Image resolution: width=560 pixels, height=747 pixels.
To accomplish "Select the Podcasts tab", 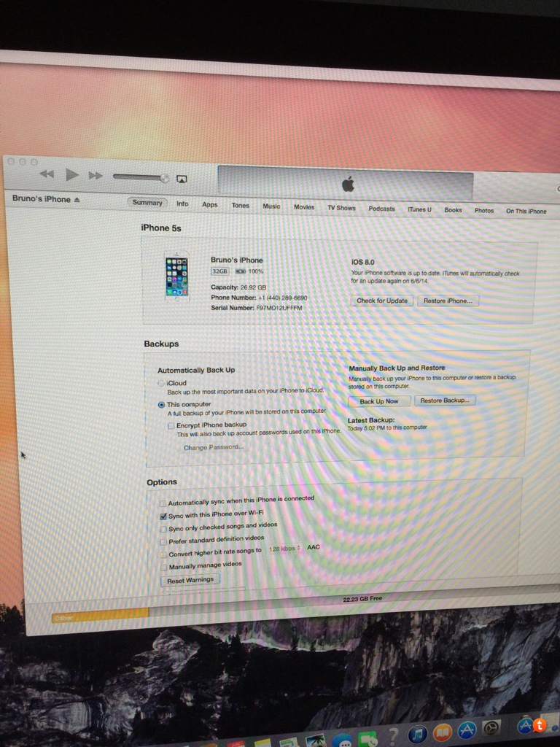I will [x=381, y=209].
